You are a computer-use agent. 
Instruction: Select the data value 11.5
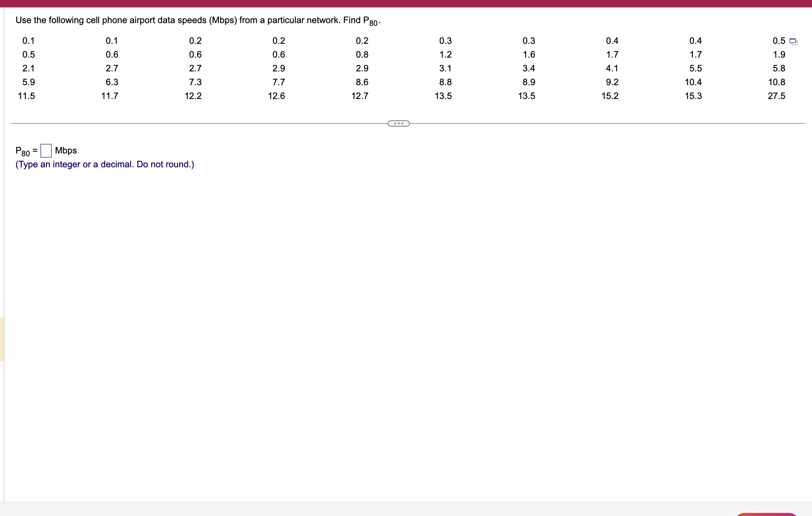pos(26,96)
